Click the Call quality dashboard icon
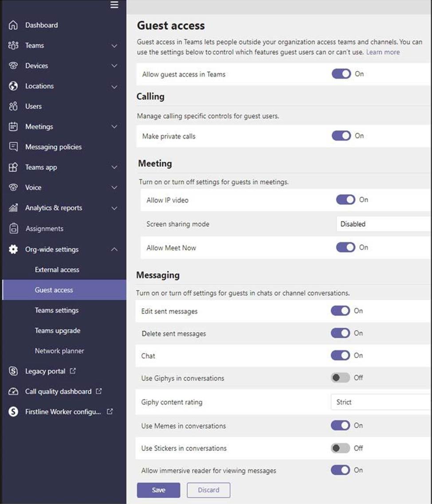Image resolution: width=432 pixels, height=504 pixels. [x=13, y=391]
